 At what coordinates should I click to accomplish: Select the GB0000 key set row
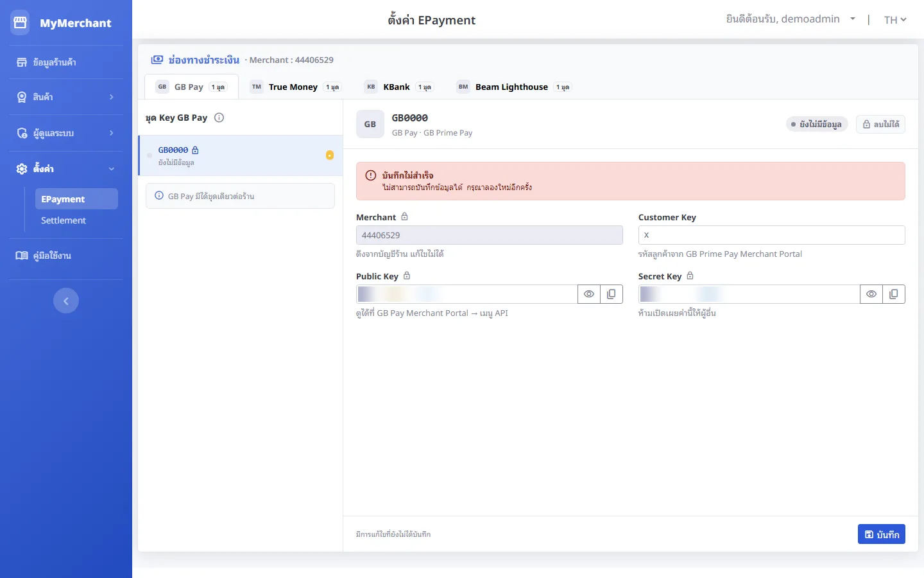click(241, 155)
